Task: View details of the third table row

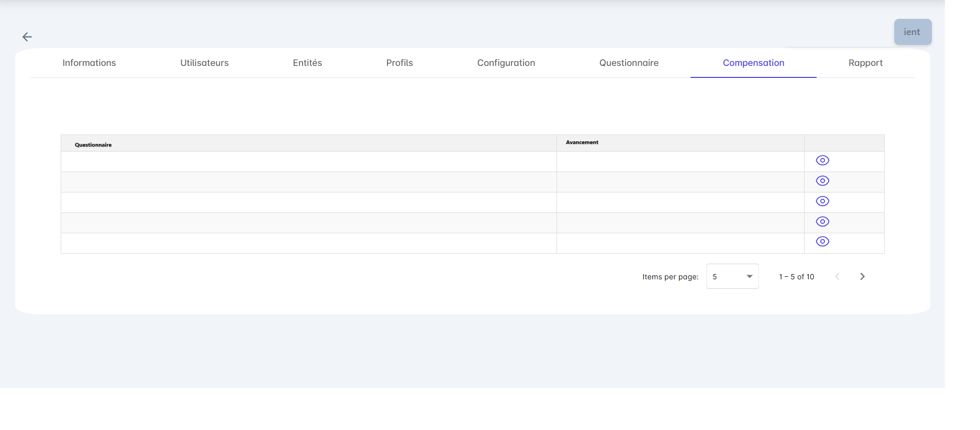Action: pyautogui.click(x=822, y=201)
